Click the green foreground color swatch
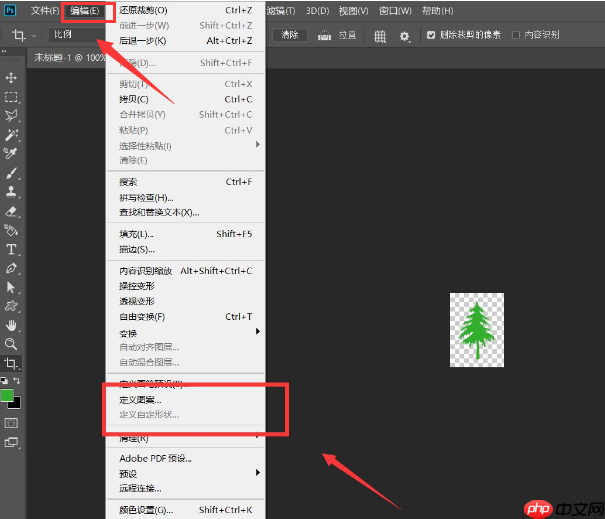 point(6,396)
